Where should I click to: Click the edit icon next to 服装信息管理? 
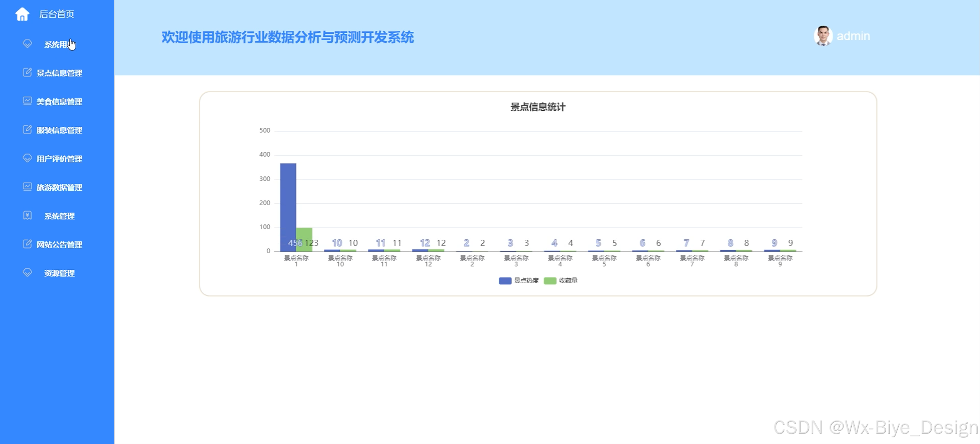point(27,129)
